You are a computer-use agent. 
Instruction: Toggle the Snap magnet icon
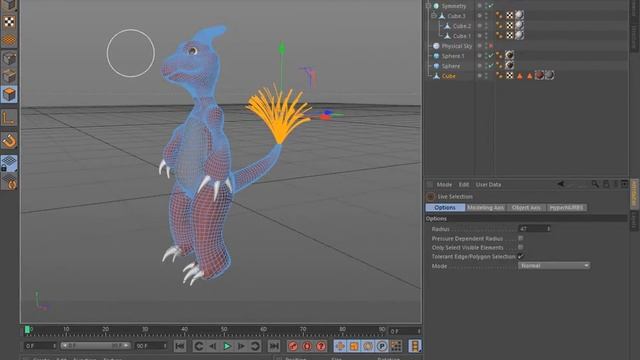[9, 141]
